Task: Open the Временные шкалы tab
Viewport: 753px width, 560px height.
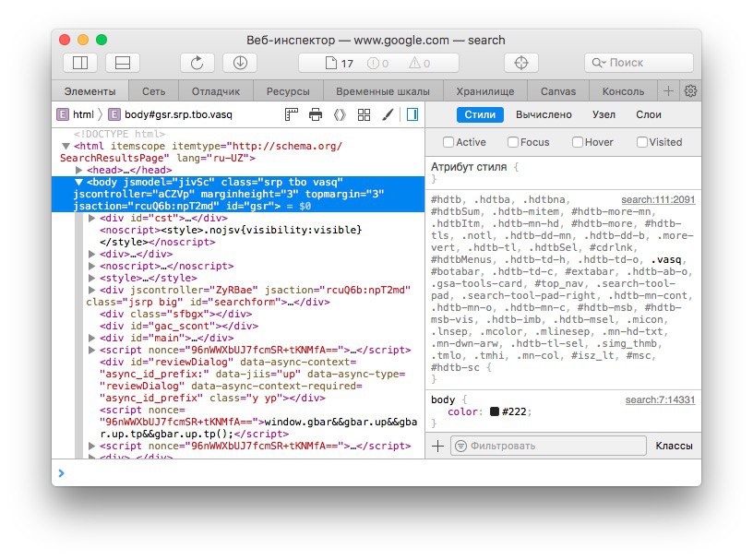Action: click(x=383, y=90)
